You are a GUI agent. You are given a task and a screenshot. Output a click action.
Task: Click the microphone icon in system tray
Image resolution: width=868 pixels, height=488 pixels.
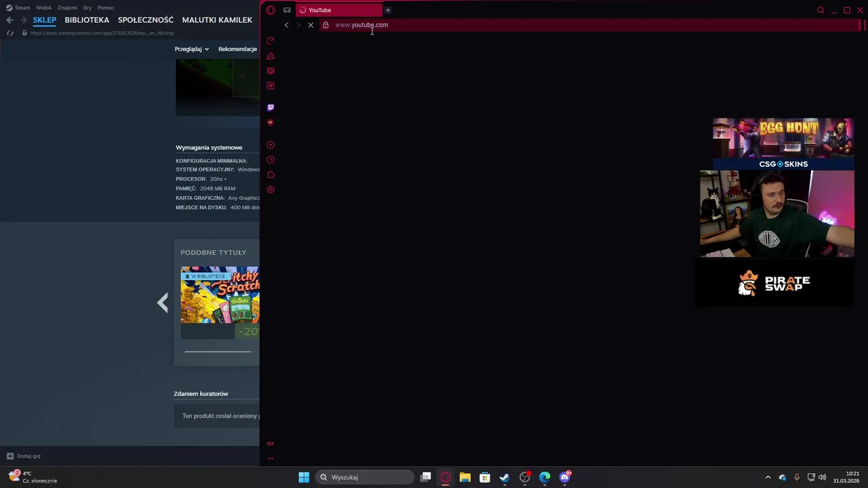coord(797,477)
